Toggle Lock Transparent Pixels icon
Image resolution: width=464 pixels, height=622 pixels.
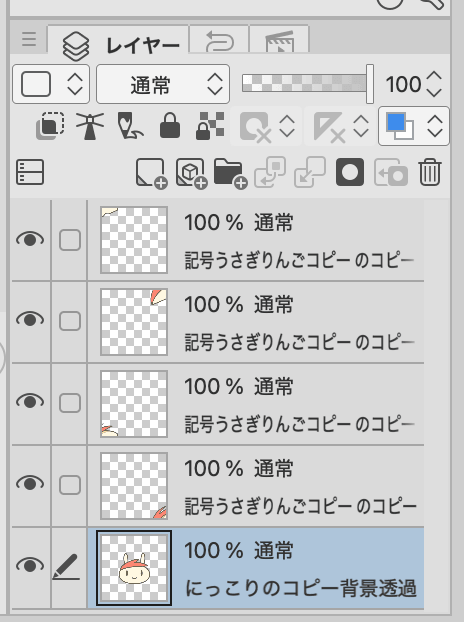click(210, 126)
